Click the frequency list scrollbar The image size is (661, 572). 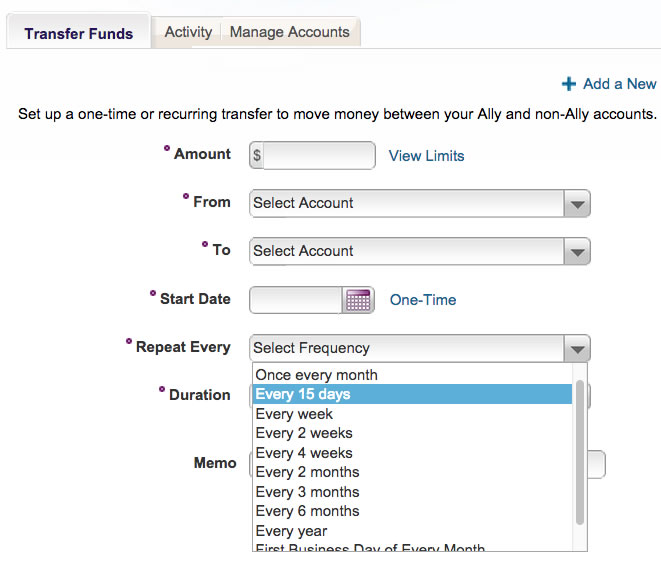(579, 450)
